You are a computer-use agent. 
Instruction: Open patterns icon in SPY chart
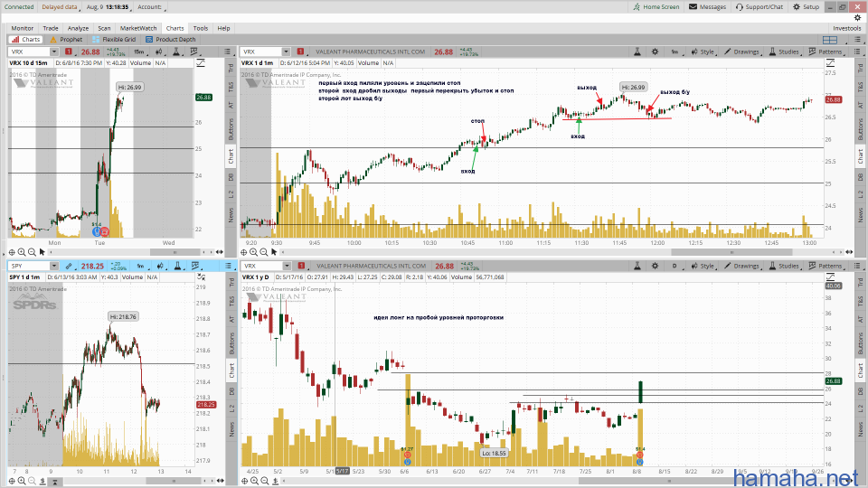tap(195, 266)
